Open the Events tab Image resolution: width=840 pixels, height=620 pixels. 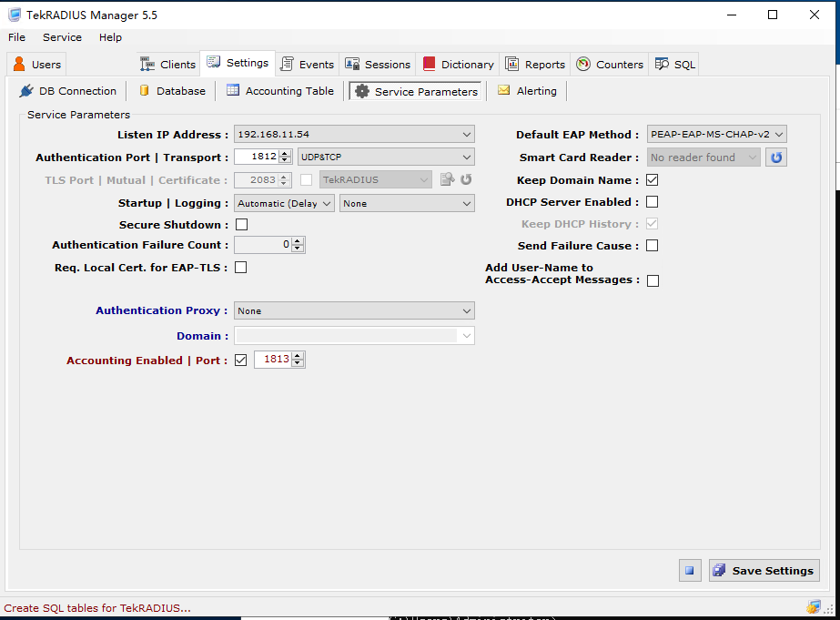pos(308,65)
